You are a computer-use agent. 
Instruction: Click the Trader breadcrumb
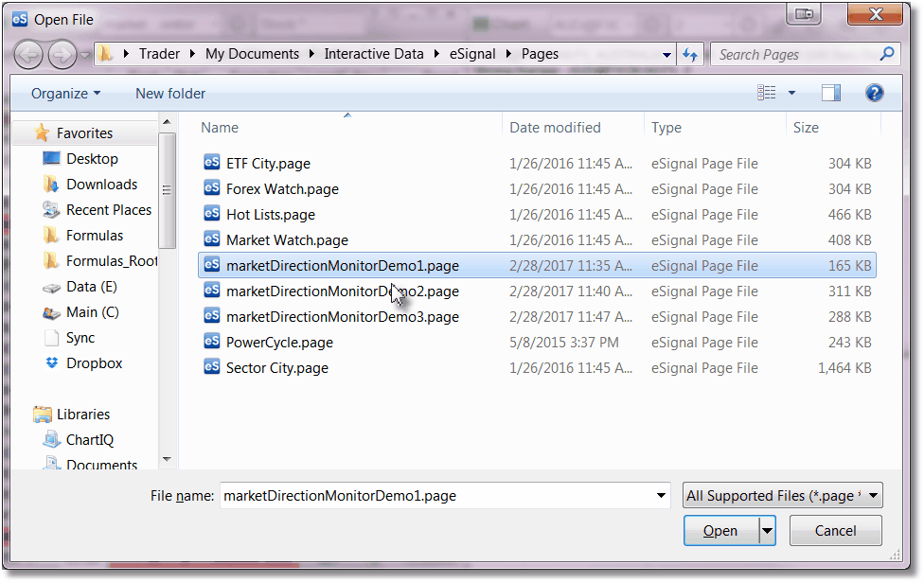[x=159, y=54]
